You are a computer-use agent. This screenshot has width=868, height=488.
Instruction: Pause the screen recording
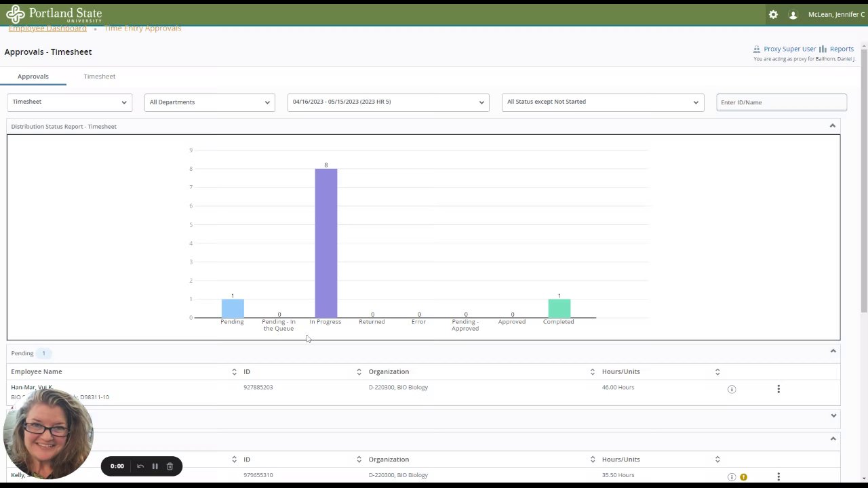pos(155,466)
